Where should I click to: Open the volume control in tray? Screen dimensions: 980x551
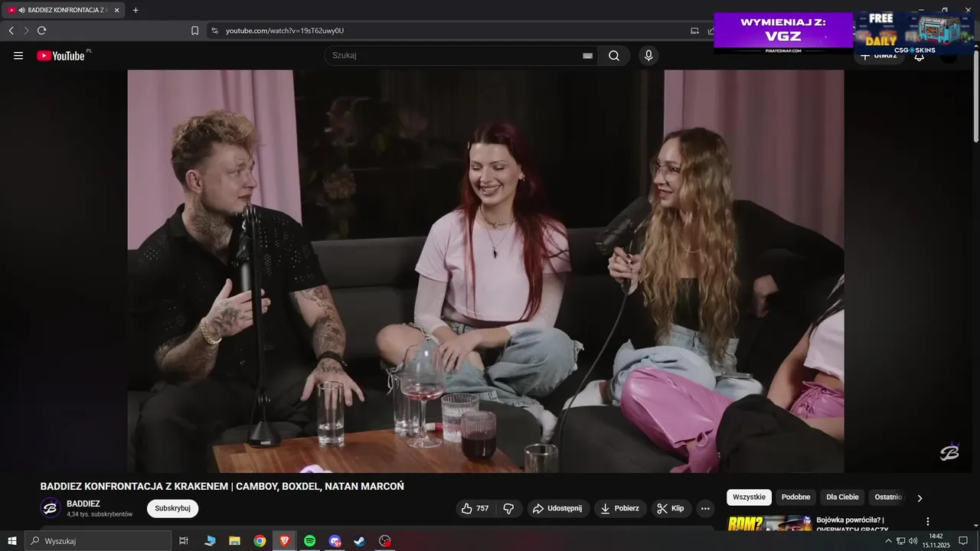pos(913,541)
